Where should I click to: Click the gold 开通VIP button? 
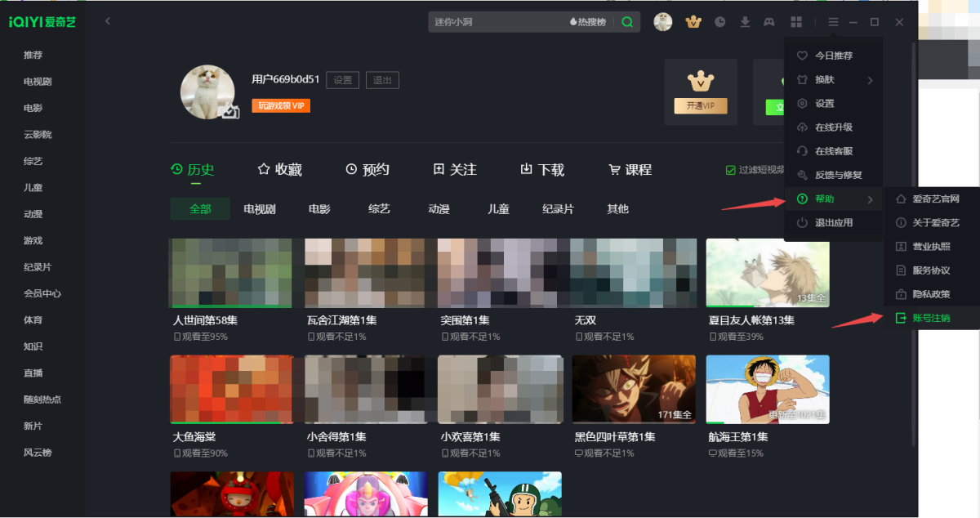tap(701, 106)
